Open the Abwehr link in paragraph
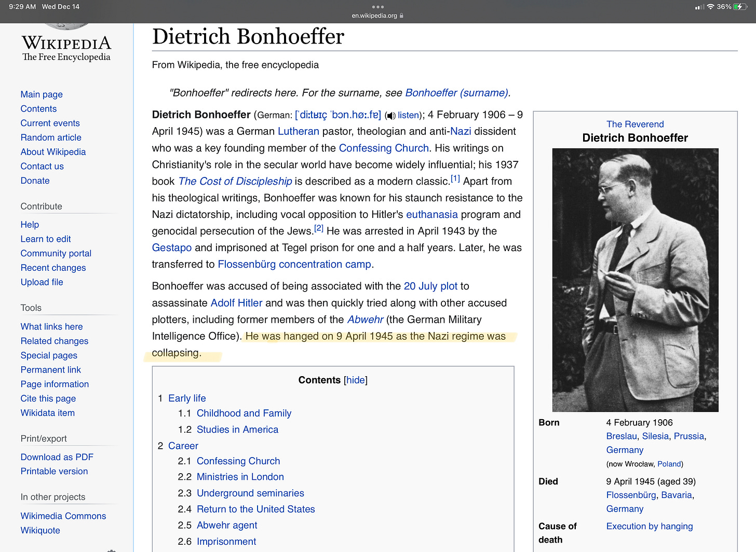 [366, 320]
